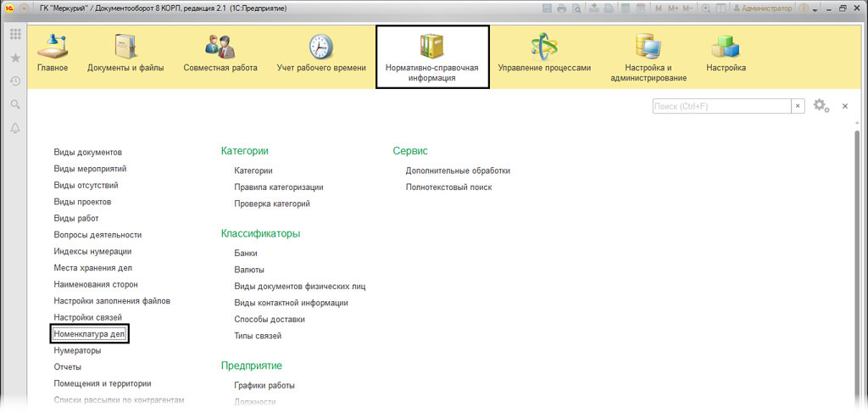Image resolution: width=868 pixels, height=413 pixels.
Task: Click the zoom magnifier plus icon
Action: 706,8
